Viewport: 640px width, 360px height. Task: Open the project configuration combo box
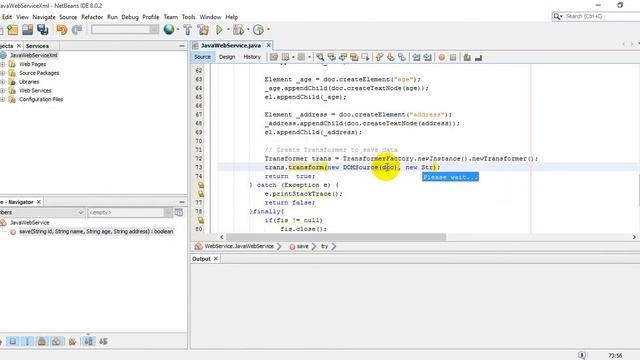(125, 29)
